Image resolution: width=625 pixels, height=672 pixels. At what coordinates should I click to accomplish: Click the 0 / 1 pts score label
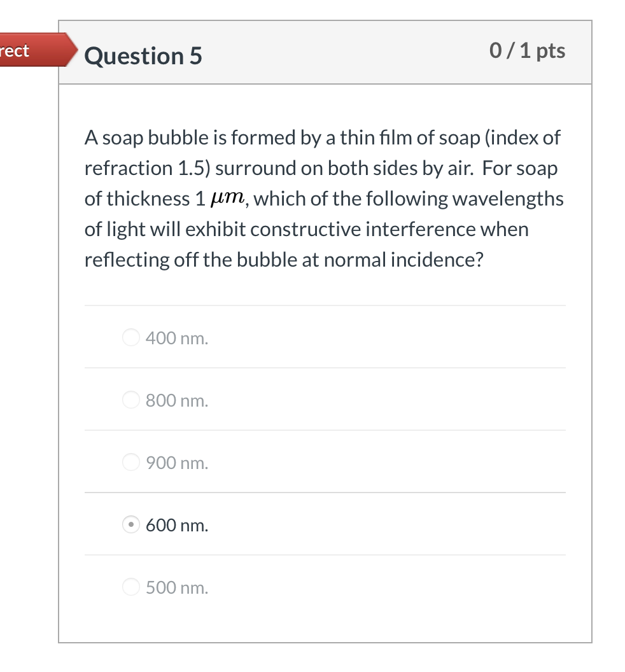pyautogui.click(x=526, y=51)
